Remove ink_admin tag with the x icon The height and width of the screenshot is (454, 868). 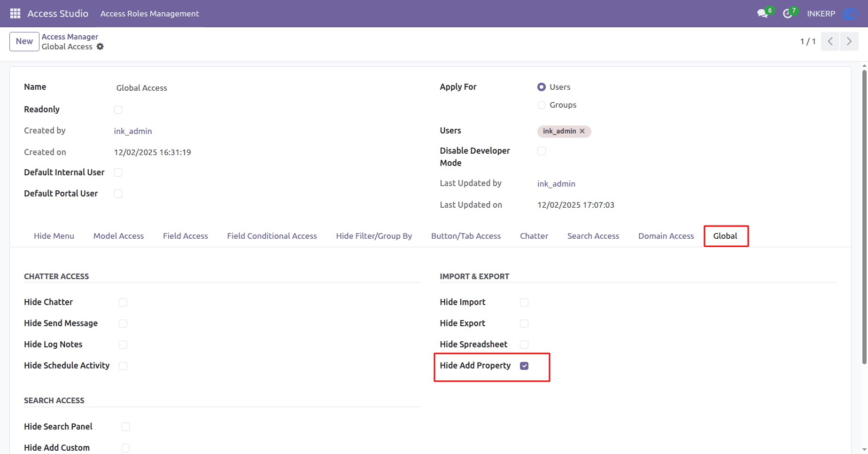[582, 131]
